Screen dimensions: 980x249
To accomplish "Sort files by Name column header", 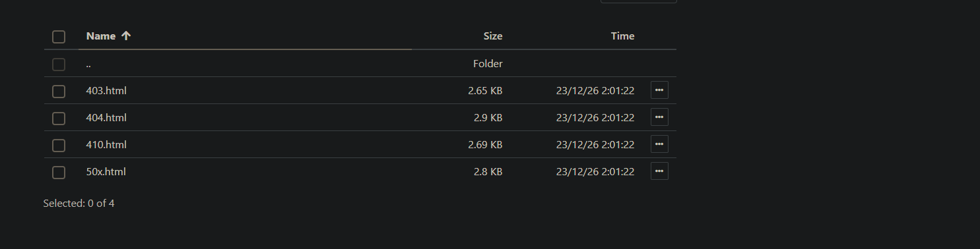I will (101, 36).
